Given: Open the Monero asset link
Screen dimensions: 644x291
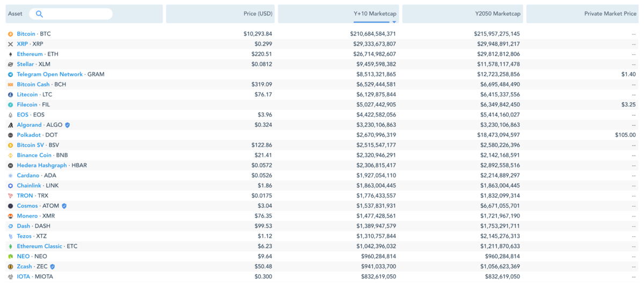Looking at the screenshot, I should pyautogui.click(x=27, y=216).
